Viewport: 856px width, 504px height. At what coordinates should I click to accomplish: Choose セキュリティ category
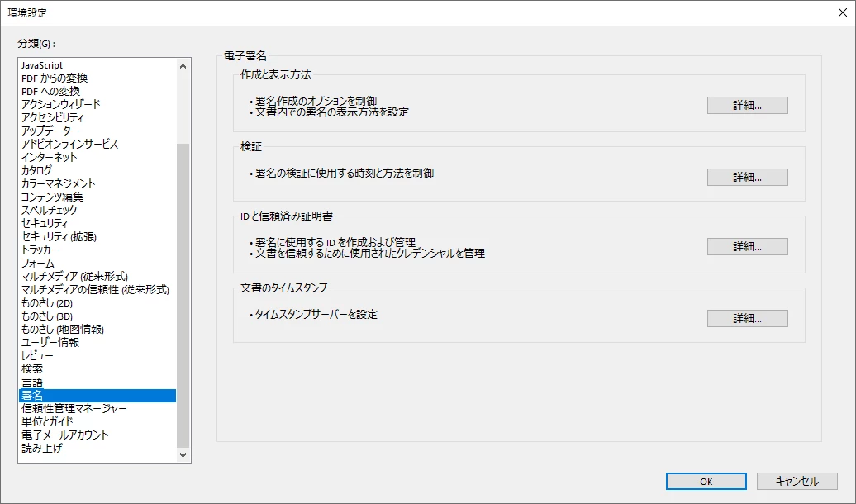coord(97,223)
